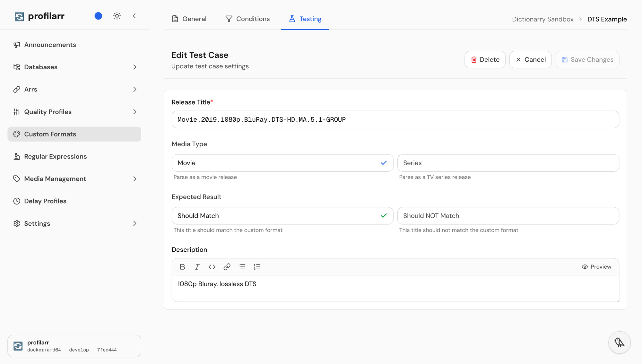The height and width of the screenshot is (364, 642).
Task: Click the profilarr logo icon in header
Action: (x=19, y=16)
